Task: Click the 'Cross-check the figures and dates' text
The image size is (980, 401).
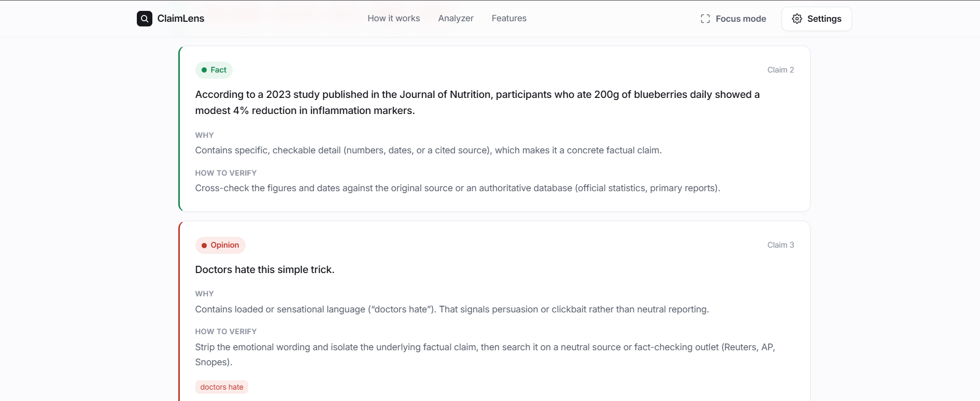Action: pos(458,188)
